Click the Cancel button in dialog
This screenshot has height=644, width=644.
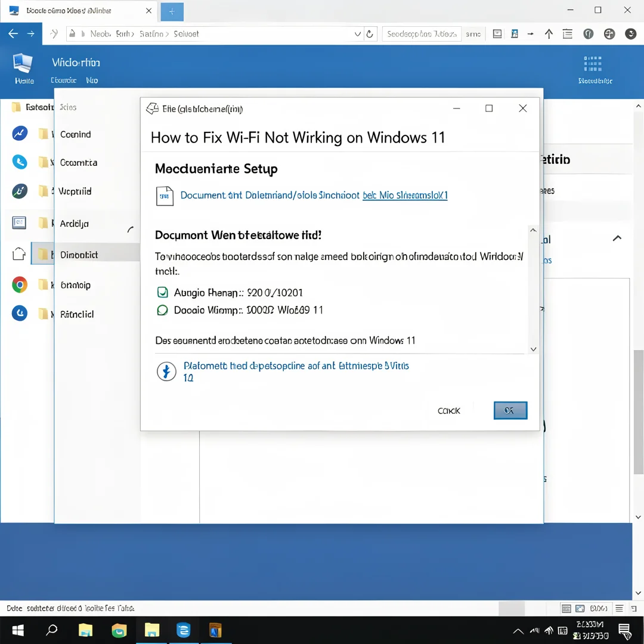pyautogui.click(x=449, y=411)
